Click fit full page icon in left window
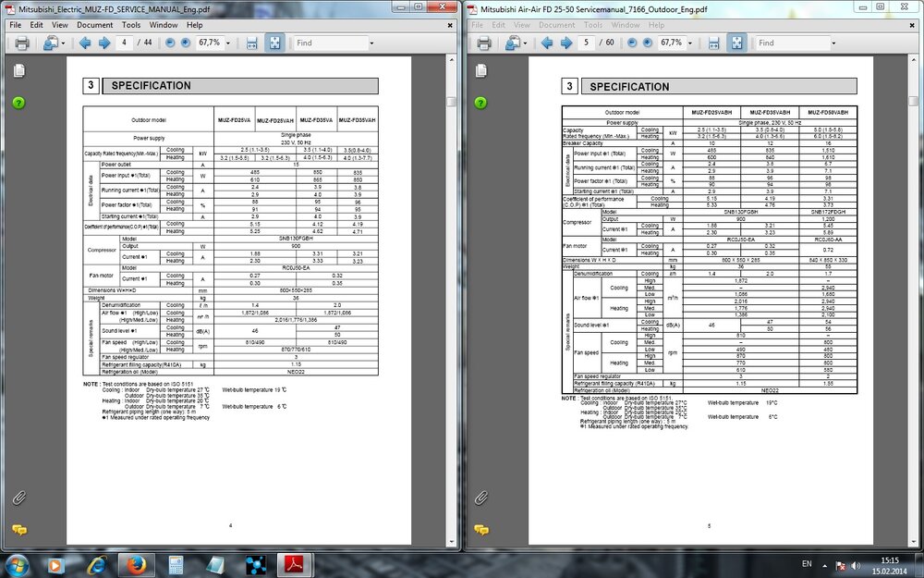The image size is (924, 578). click(274, 43)
